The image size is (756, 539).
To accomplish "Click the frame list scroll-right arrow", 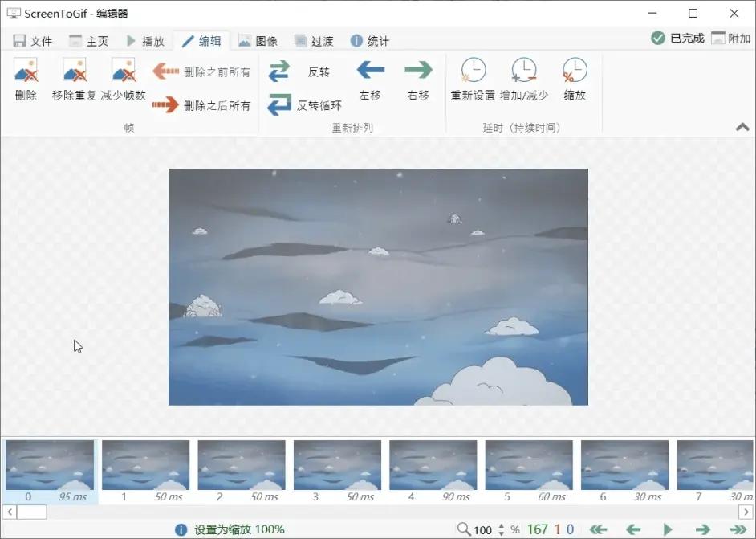I will click(x=746, y=512).
